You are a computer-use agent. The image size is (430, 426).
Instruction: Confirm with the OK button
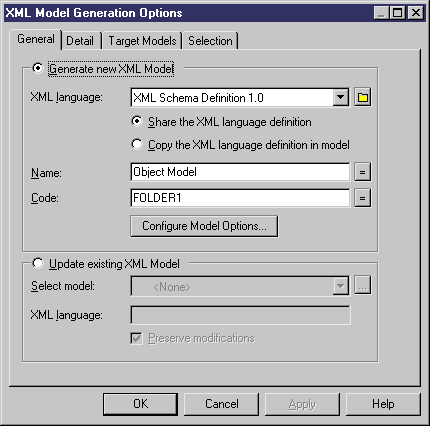[x=140, y=404]
